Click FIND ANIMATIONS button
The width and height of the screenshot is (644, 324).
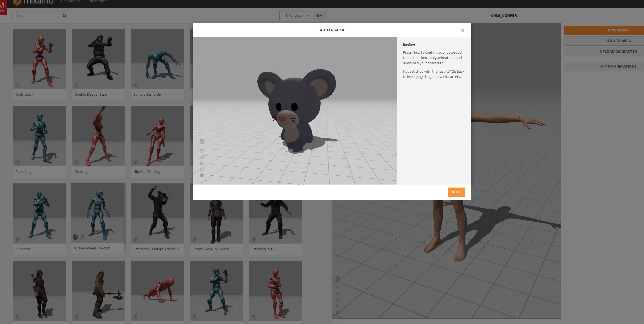[x=604, y=67]
